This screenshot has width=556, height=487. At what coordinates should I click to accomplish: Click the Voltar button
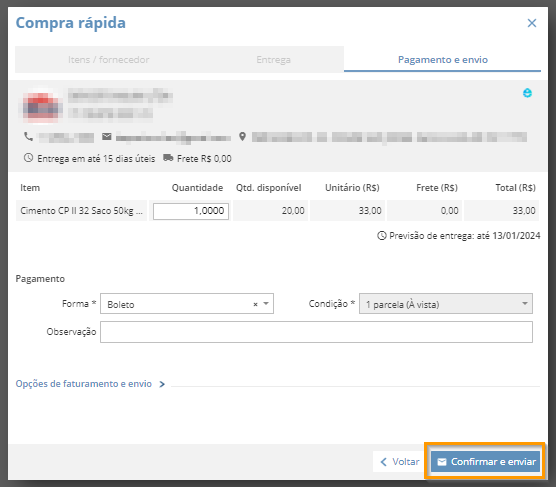click(399, 461)
